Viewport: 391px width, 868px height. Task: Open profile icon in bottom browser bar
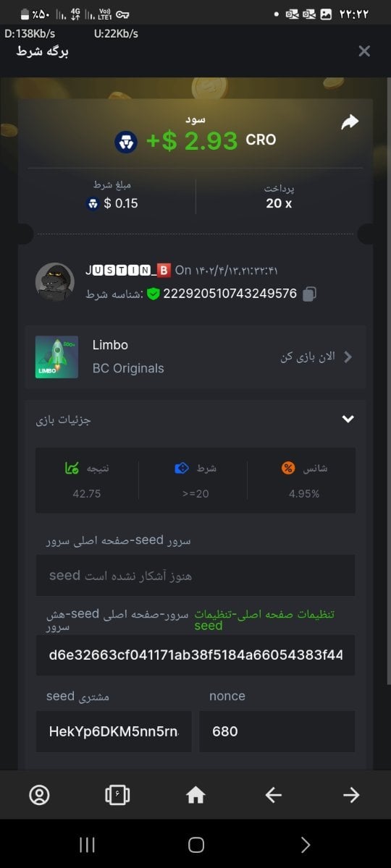(x=39, y=795)
